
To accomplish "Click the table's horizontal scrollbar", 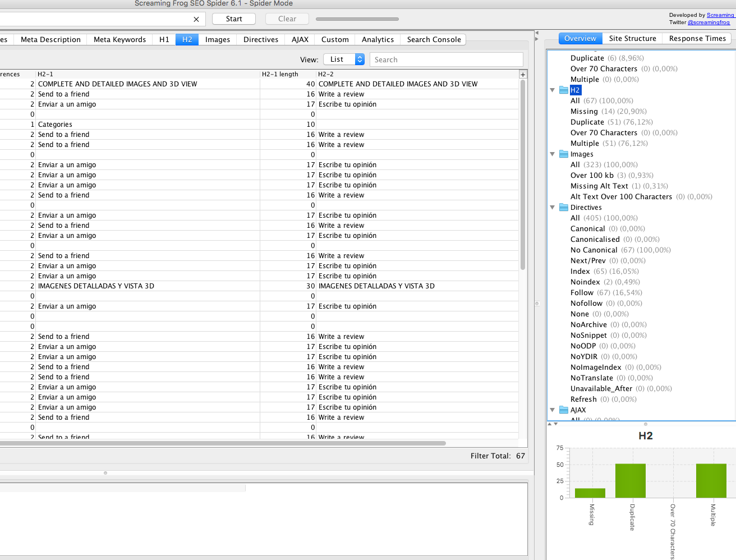I will [x=223, y=443].
